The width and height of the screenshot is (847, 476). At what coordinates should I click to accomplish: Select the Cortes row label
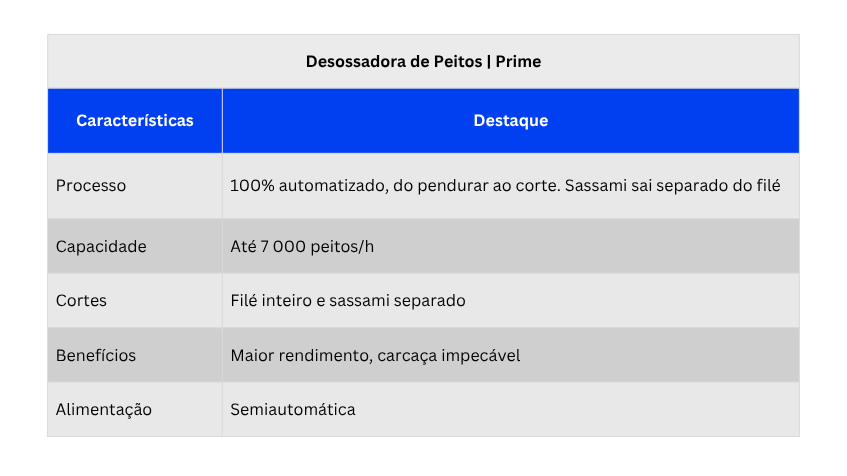pos(81,300)
